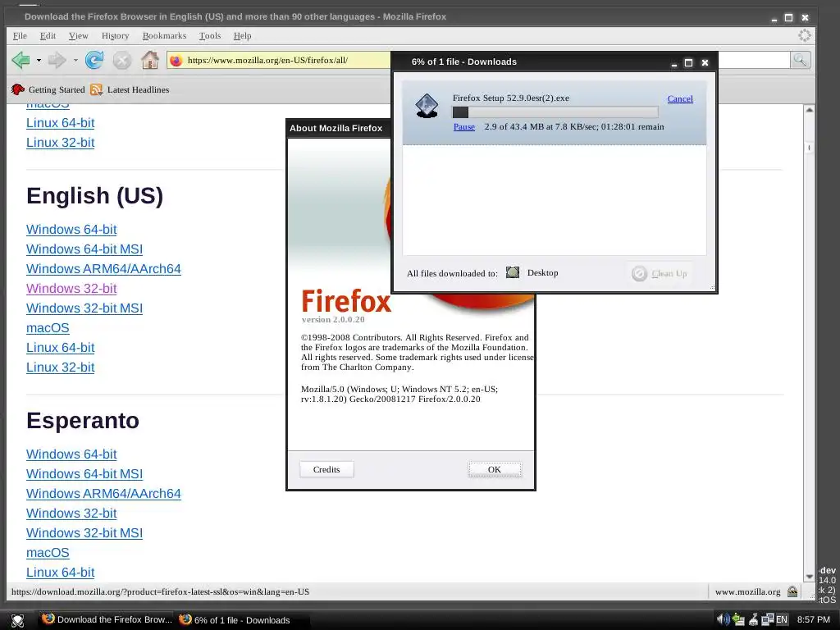Click the 8:57 PM taskbar clock

coord(813,619)
